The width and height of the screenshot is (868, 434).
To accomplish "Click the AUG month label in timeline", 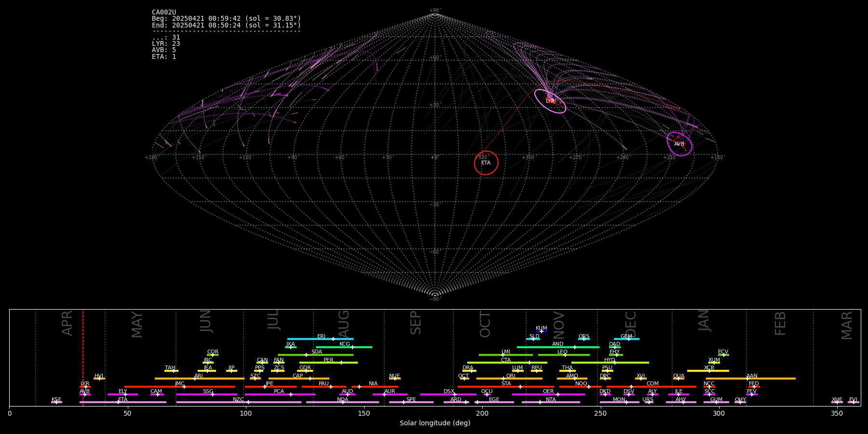I will point(344,324).
